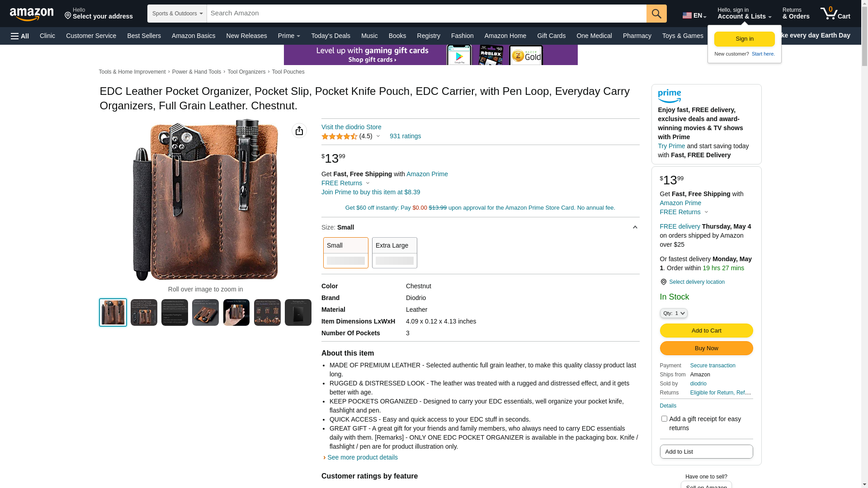Click the Search Amazon input field

tap(426, 14)
